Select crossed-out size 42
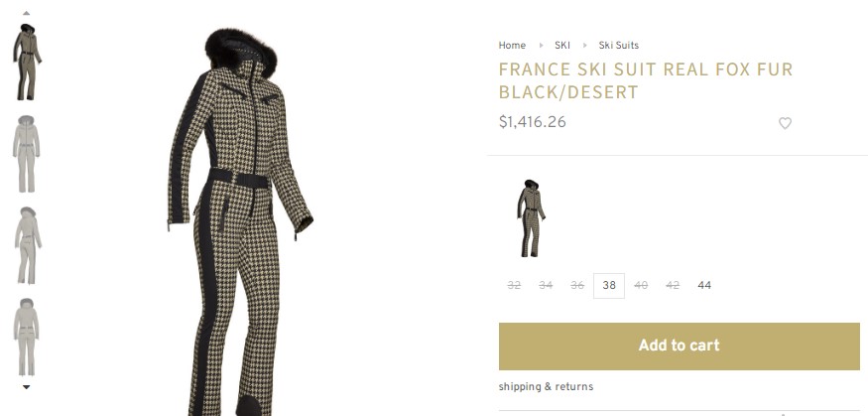 coord(673,285)
